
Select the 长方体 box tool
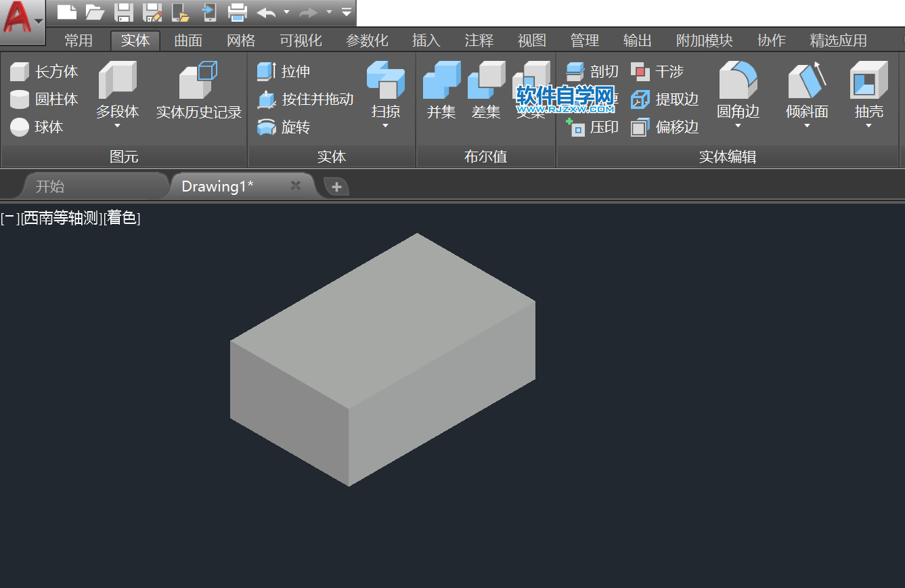tap(44, 71)
